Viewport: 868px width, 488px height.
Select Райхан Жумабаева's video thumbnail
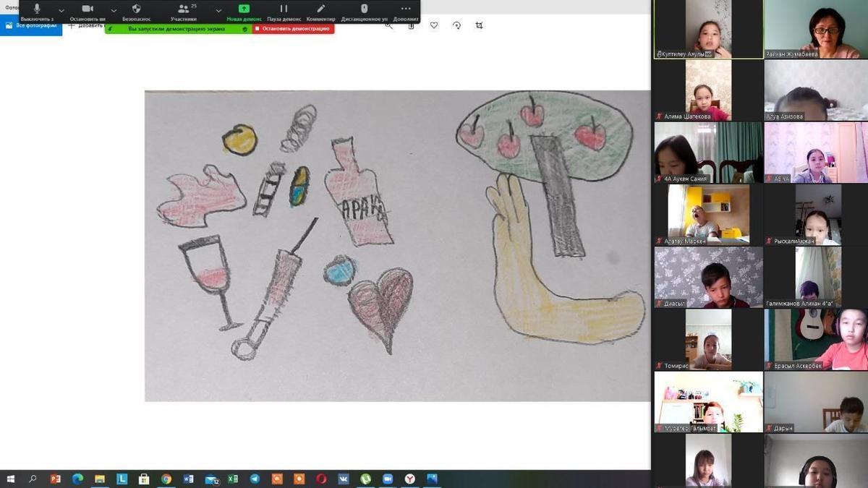(816, 29)
